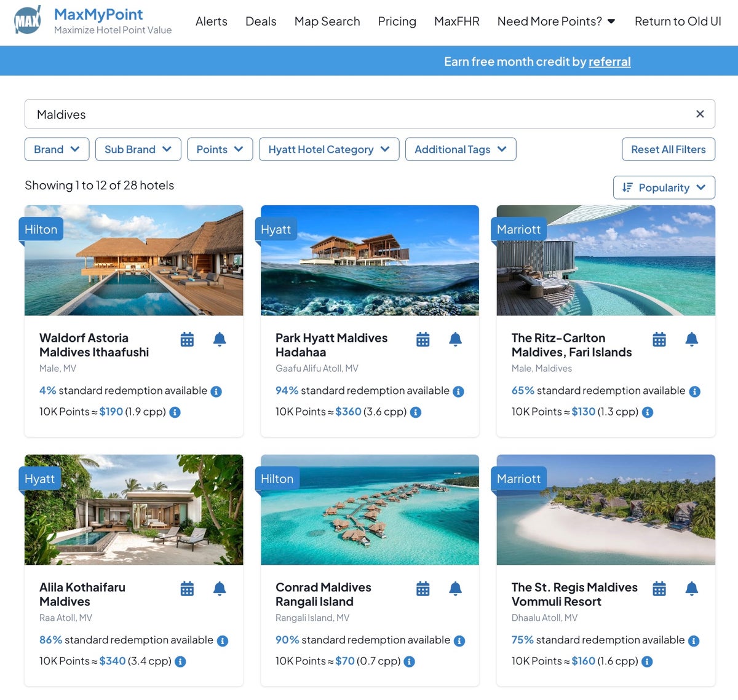The height and width of the screenshot is (700, 738).
Task: Open the Need More Points? menu
Action: [556, 22]
